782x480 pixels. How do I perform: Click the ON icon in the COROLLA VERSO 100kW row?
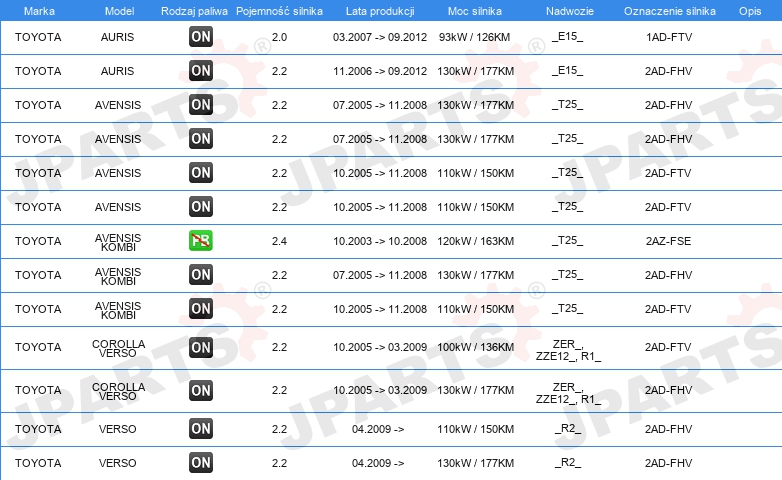201,347
